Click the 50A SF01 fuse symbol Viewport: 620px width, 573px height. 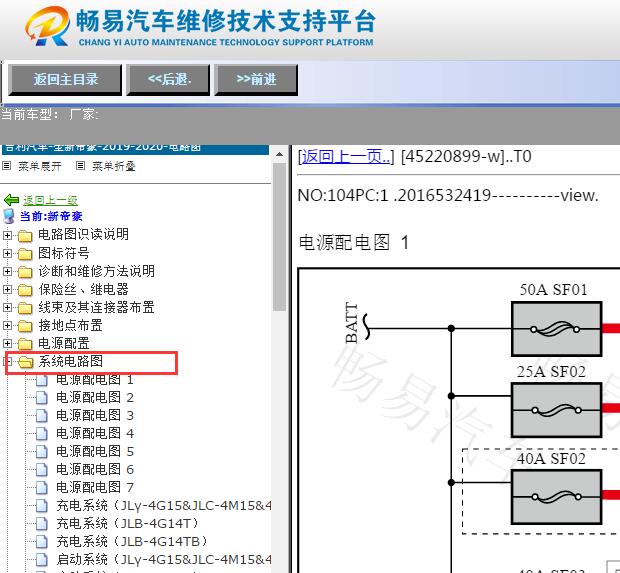[x=556, y=329]
